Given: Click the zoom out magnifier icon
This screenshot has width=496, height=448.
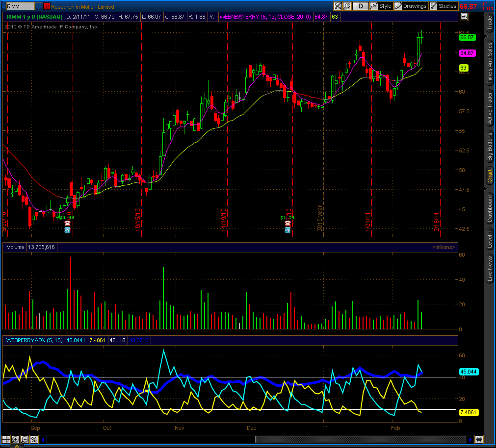Looking at the screenshot, I should (x=25, y=439).
